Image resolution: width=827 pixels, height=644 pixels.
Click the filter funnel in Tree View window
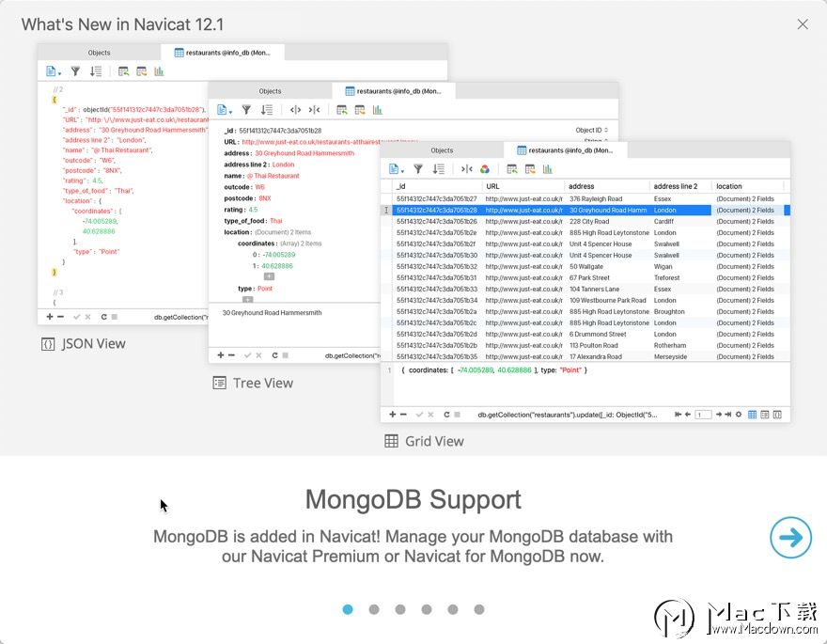click(x=246, y=110)
